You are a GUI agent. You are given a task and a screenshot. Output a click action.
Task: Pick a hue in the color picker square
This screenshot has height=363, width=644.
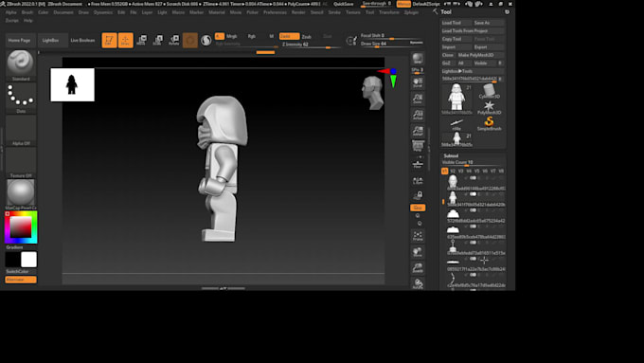click(x=21, y=227)
